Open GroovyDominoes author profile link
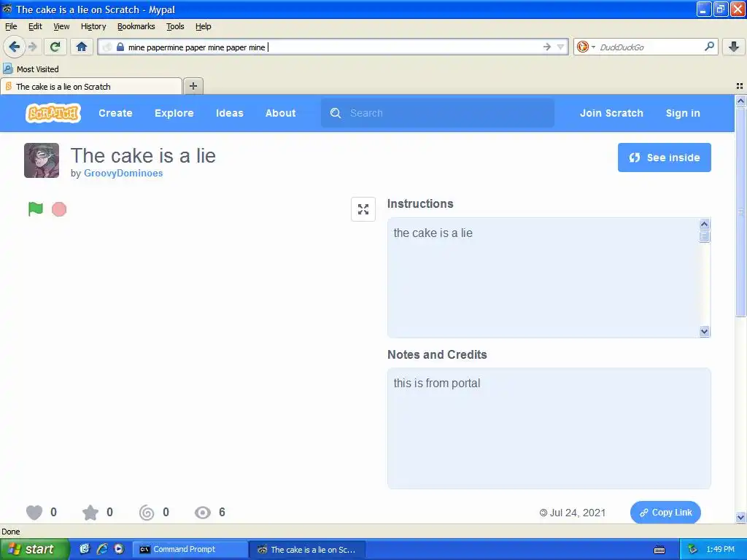 pos(123,173)
